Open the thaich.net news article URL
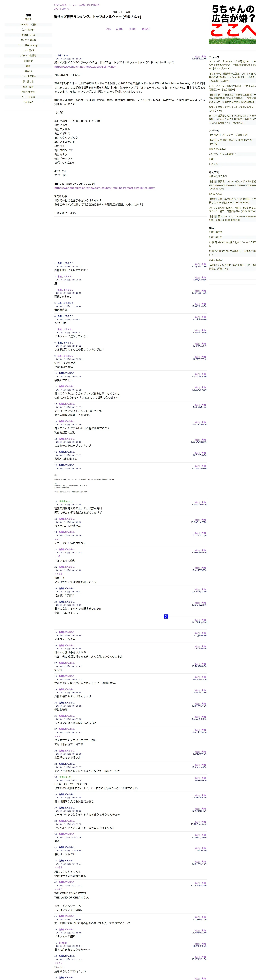 click(85, 67)
